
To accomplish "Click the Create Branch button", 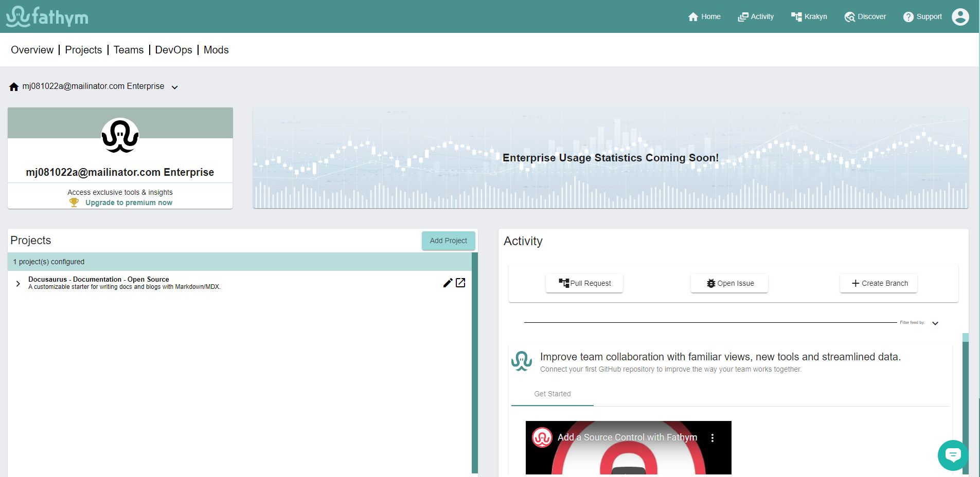I will (879, 283).
